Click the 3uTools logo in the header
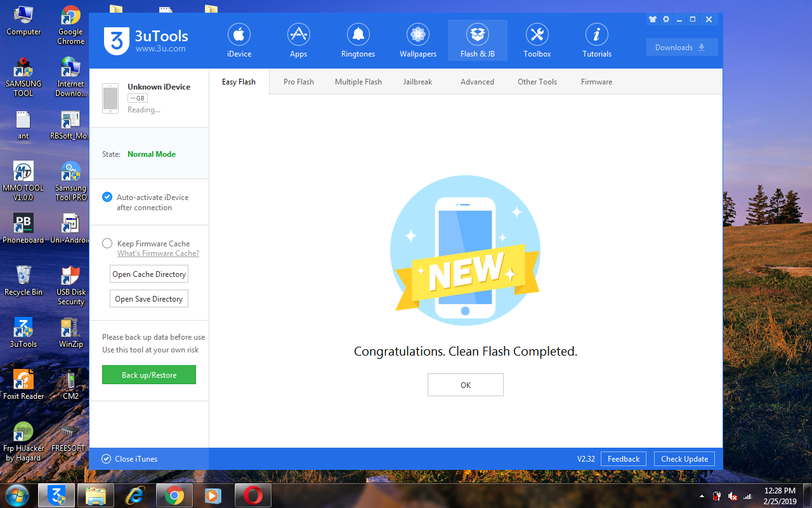This screenshot has height=508, width=812. (x=147, y=41)
